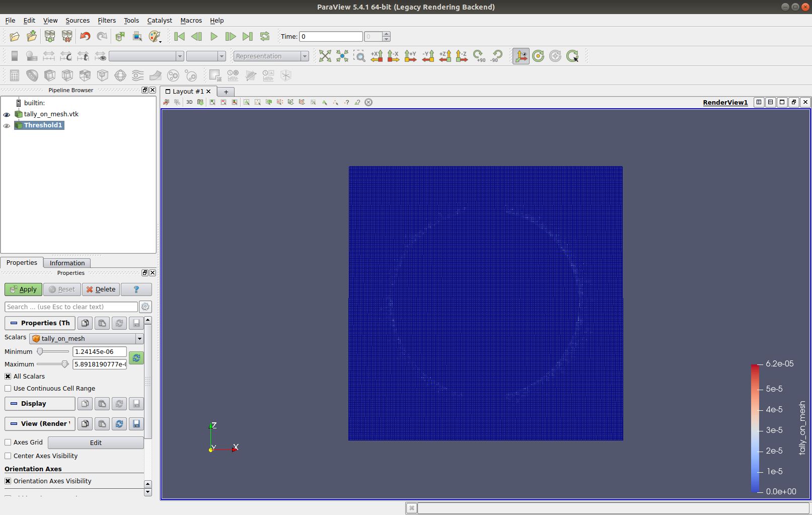Screen dimensions: 812x515
Task: Set camera to +X view
Action: point(377,56)
